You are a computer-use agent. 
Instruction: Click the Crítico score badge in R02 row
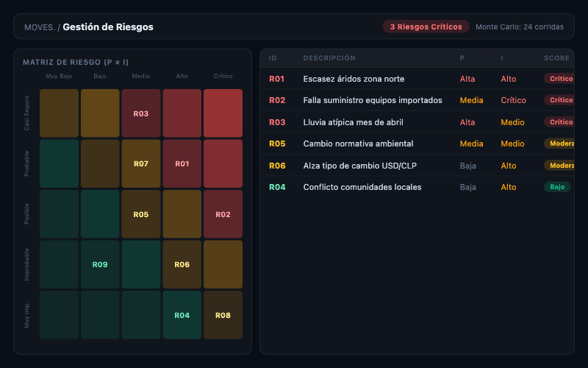559,100
